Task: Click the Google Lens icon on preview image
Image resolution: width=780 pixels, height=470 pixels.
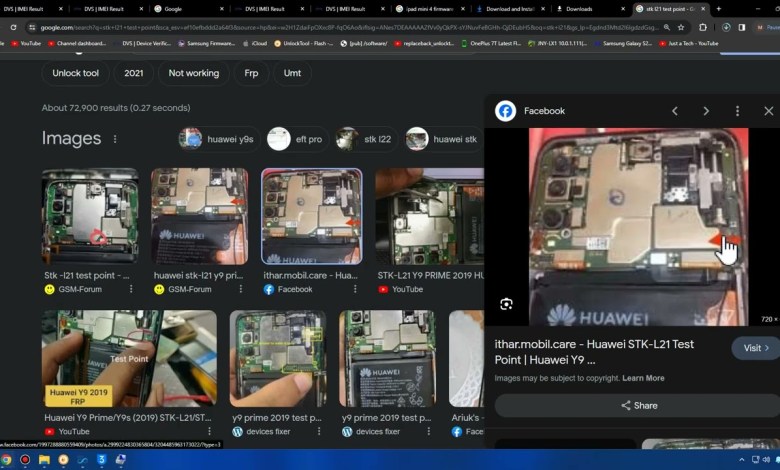Action: 506,304
